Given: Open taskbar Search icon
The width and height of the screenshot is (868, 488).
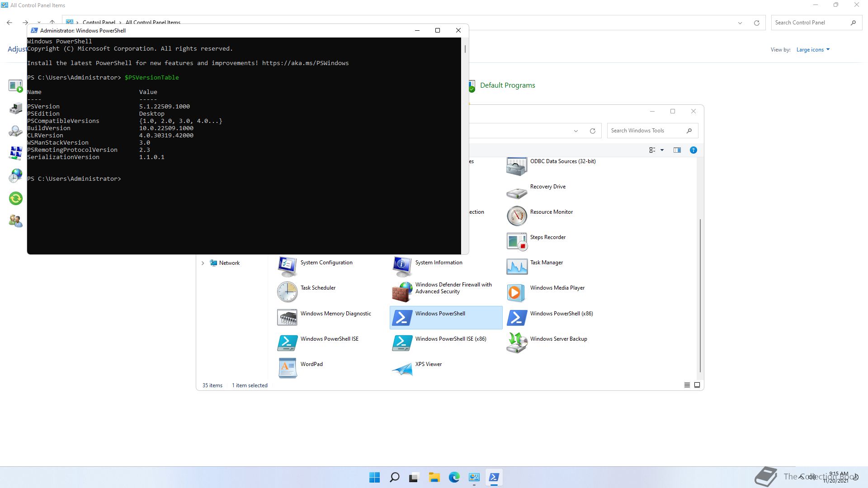Looking at the screenshot, I should [394, 478].
